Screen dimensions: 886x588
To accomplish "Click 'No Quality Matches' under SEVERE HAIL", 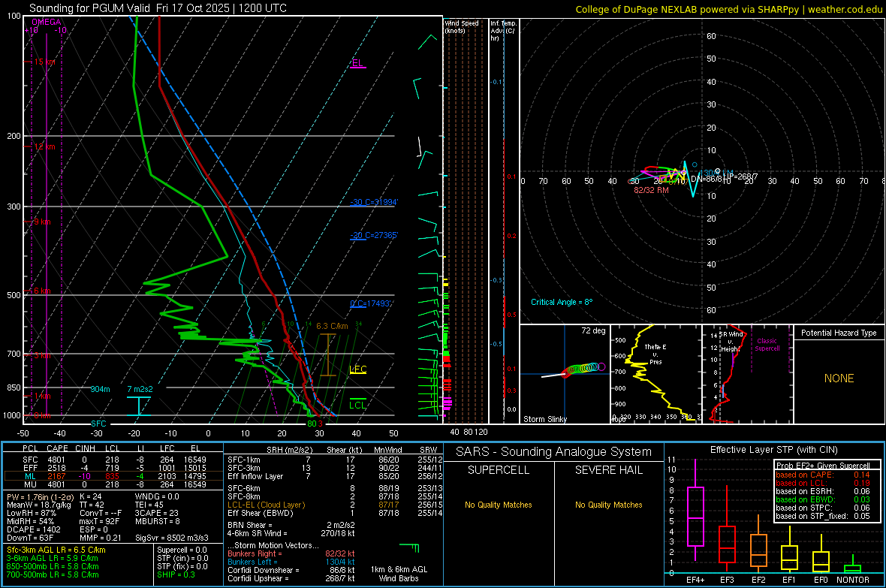I will (x=608, y=505).
